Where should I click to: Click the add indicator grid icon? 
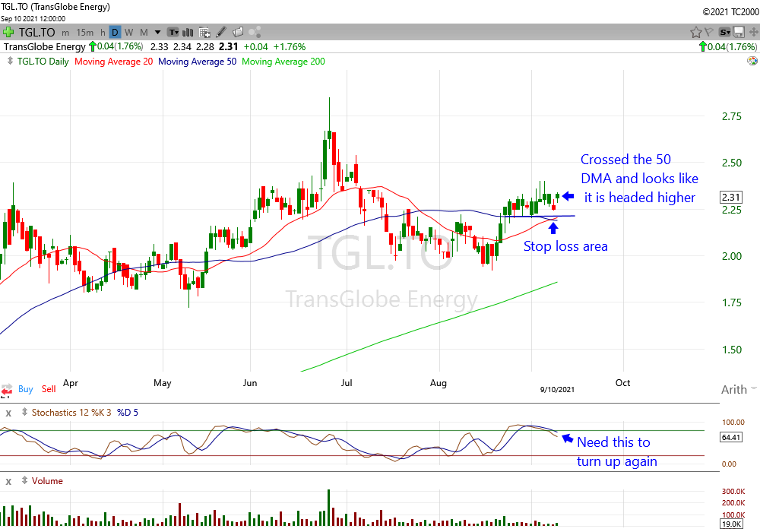coord(204,33)
